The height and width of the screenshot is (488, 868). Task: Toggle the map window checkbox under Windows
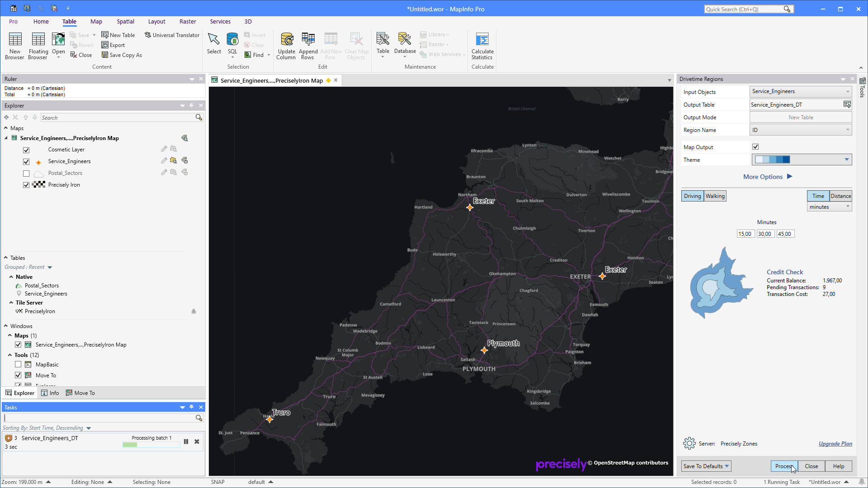(18, 345)
